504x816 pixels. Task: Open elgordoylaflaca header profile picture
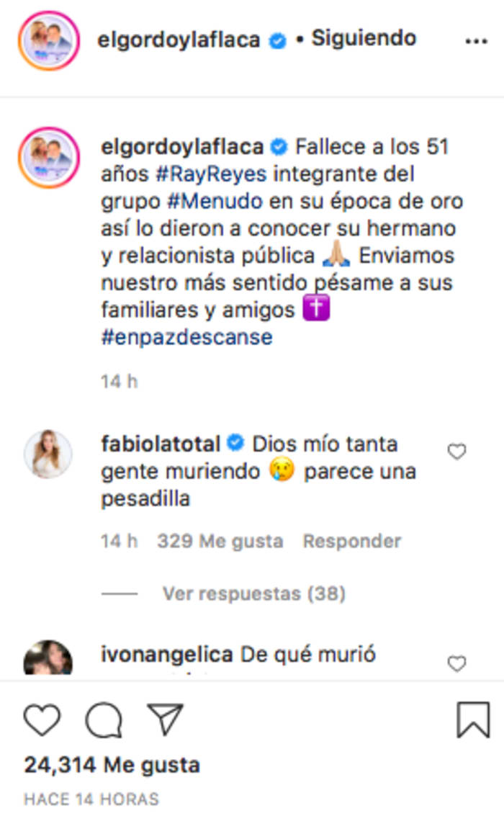coord(48,40)
